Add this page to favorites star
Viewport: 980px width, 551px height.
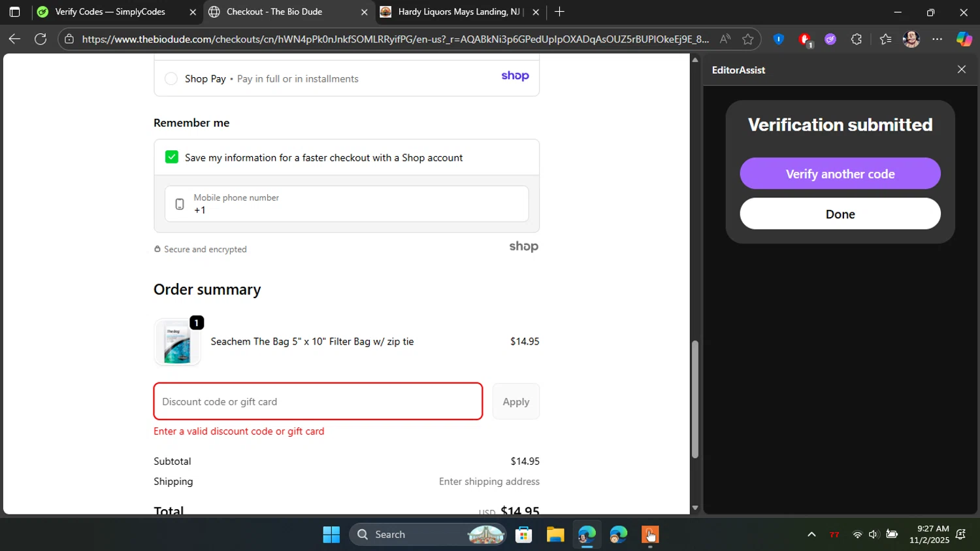[x=748, y=39]
